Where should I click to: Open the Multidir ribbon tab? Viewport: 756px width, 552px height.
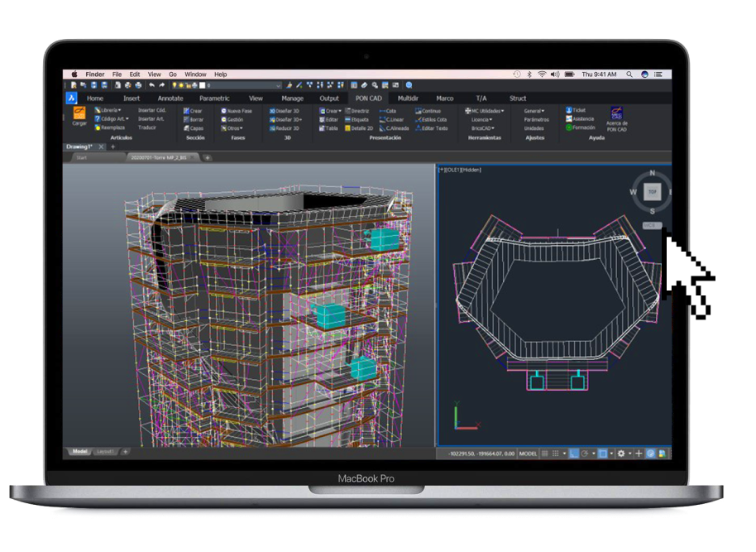click(x=408, y=98)
